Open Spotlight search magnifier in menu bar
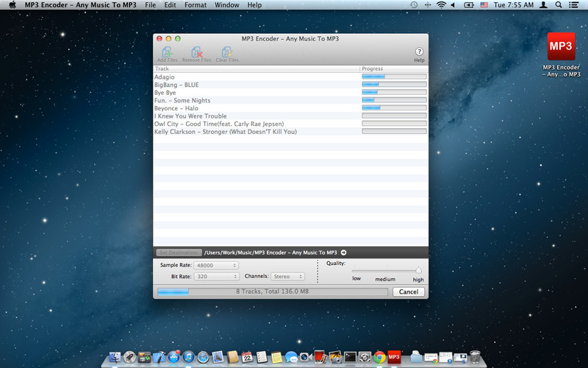 [x=559, y=5]
